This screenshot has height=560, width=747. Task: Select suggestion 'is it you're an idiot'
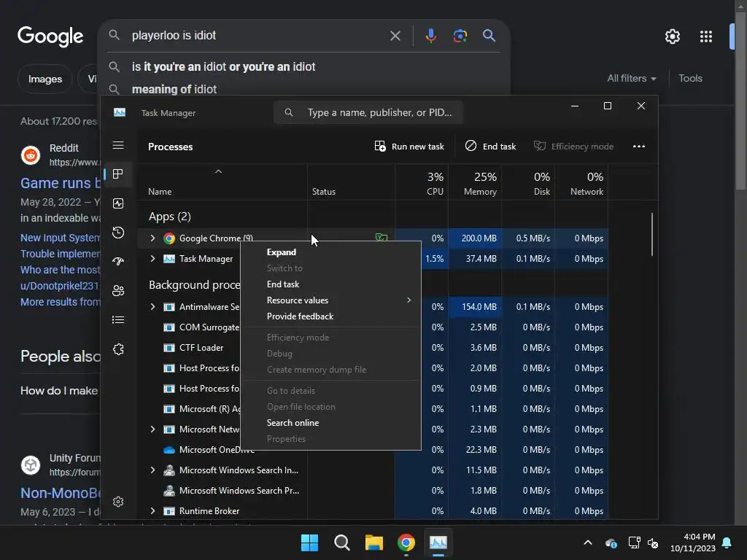pos(223,66)
